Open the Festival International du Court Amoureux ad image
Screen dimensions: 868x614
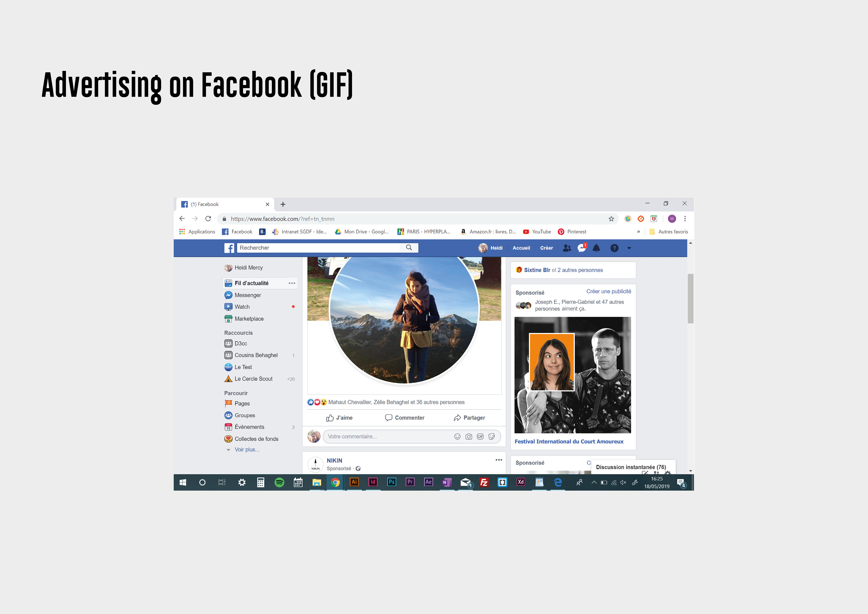point(573,375)
